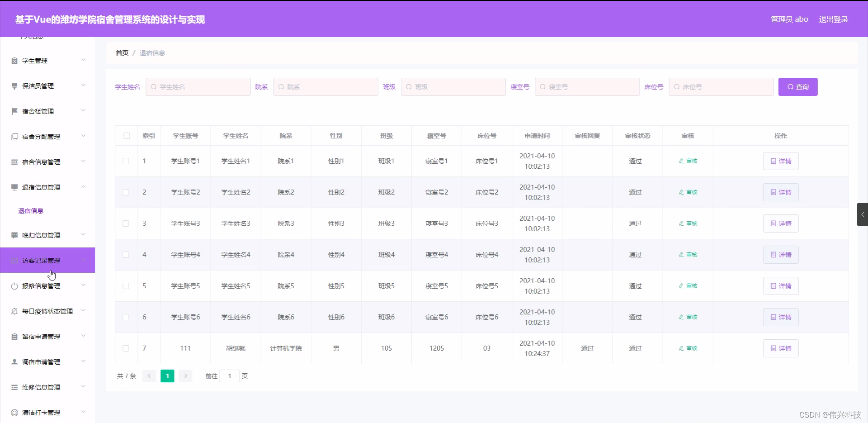Viewport: 868px width, 423px height.
Task: Select the 学生管理 student management icon
Action: (14, 60)
